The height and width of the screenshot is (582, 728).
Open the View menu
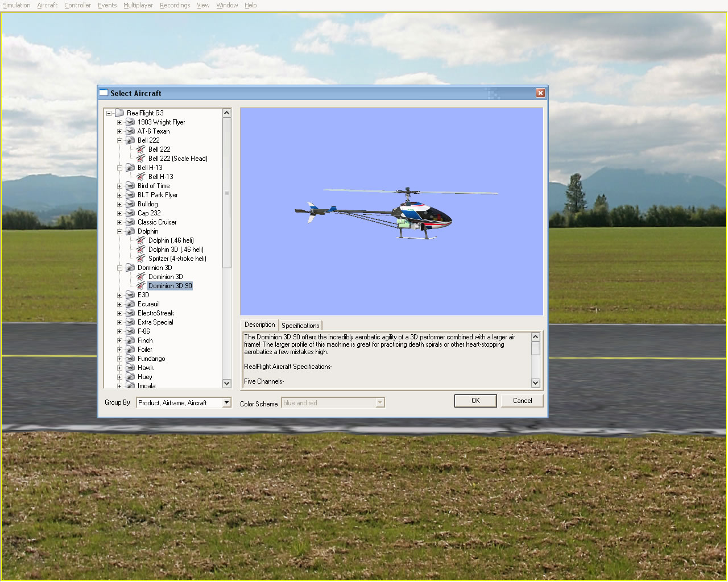[x=203, y=5]
